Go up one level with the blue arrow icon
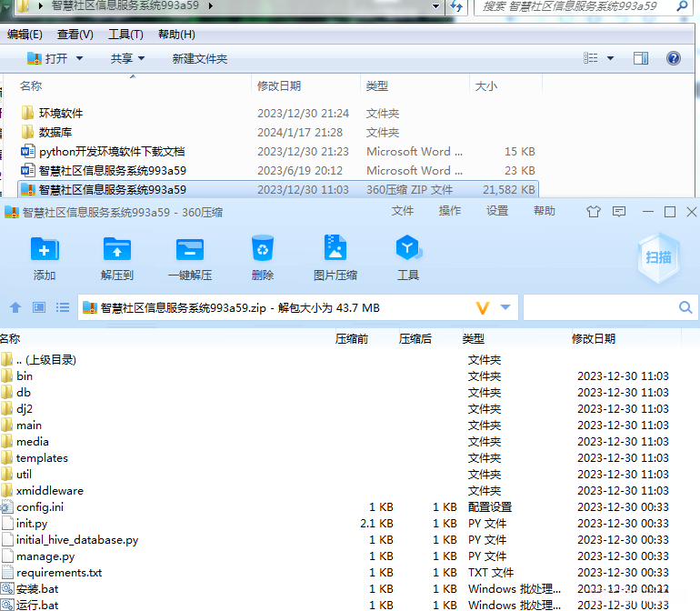 click(15, 307)
